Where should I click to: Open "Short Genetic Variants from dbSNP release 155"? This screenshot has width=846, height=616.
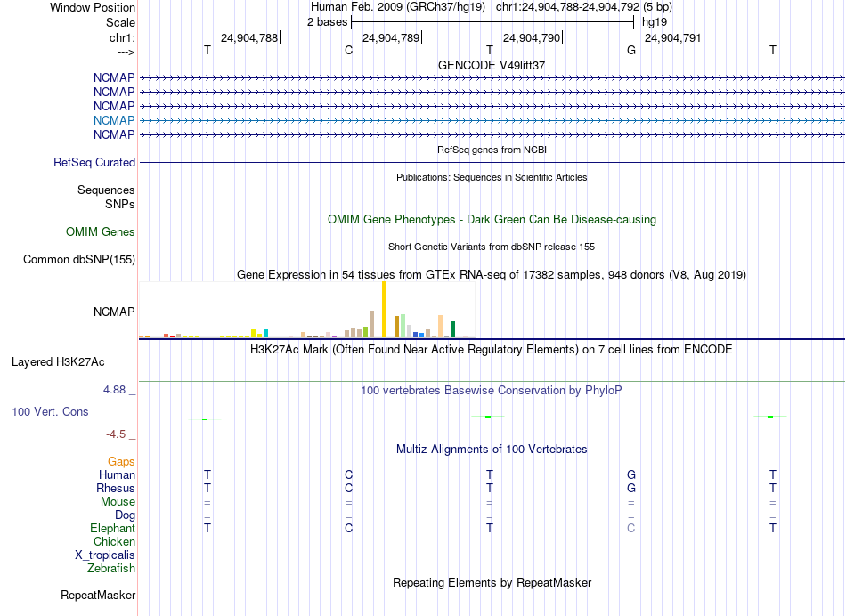pyautogui.click(x=492, y=247)
